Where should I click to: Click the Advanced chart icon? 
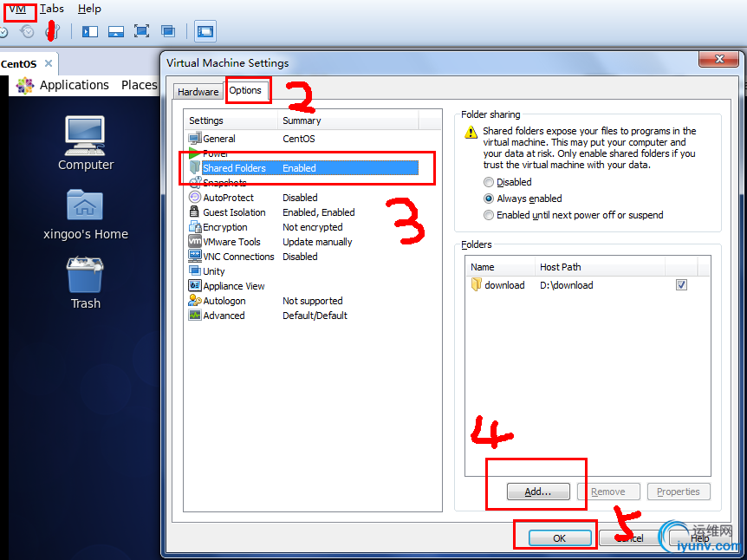coord(195,315)
